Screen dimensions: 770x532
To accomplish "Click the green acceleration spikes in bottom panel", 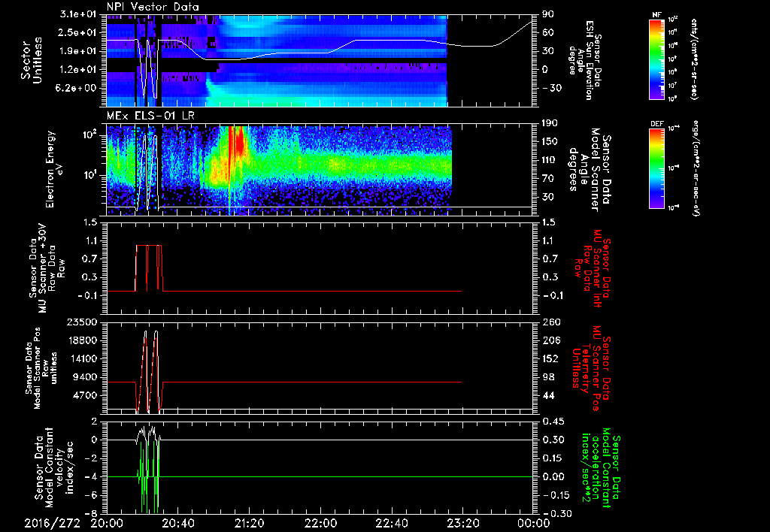I will point(148,476).
